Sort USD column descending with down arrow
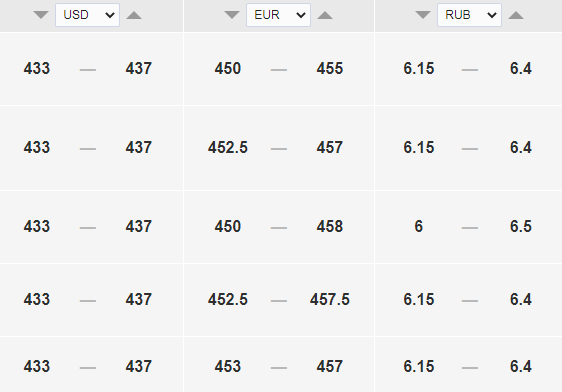The height and width of the screenshot is (392, 562). coord(41,15)
